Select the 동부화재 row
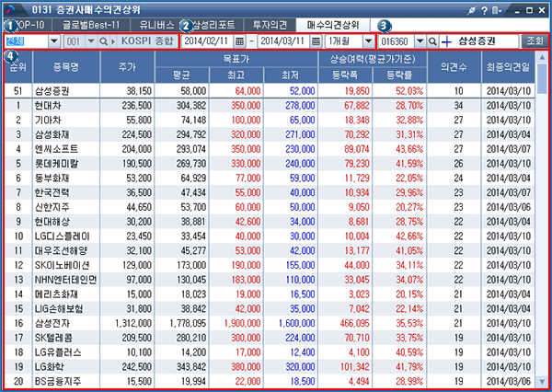552x392 pixels. pyautogui.click(x=270, y=178)
